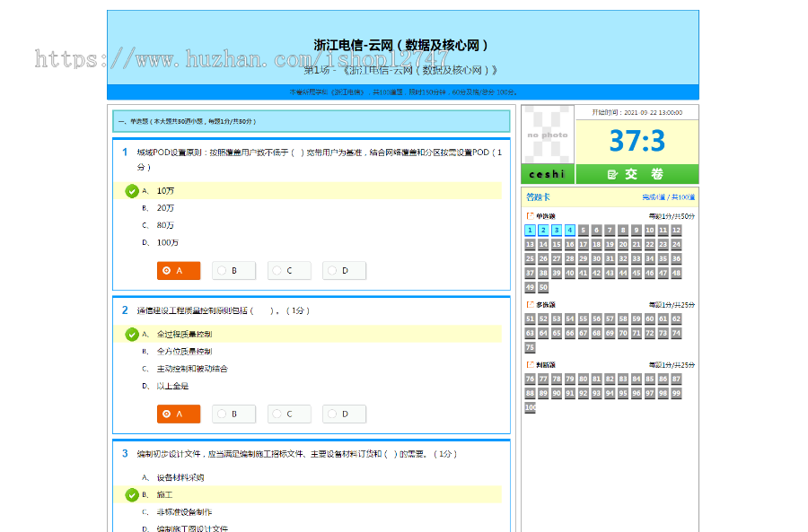The height and width of the screenshot is (532, 808).
Task: Jump to question 99 in answer card
Action: (x=677, y=394)
